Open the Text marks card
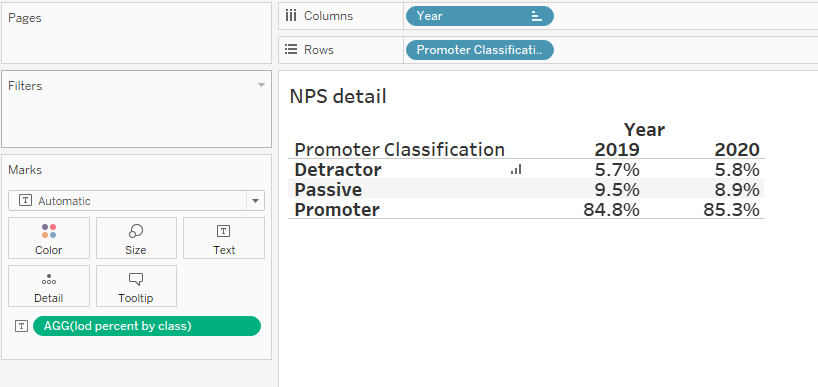This screenshot has width=818, height=387. pyautogui.click(x=224, y=238)
